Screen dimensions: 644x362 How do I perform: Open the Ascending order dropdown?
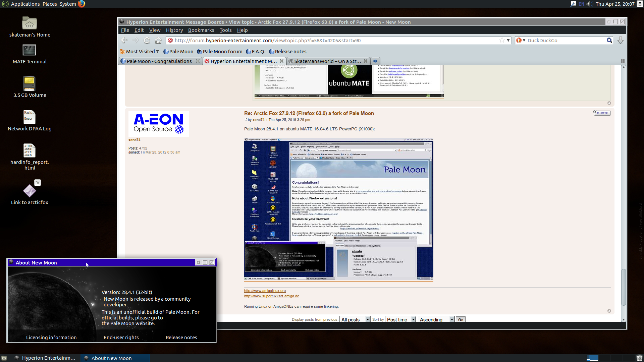[x=436, y=319]
